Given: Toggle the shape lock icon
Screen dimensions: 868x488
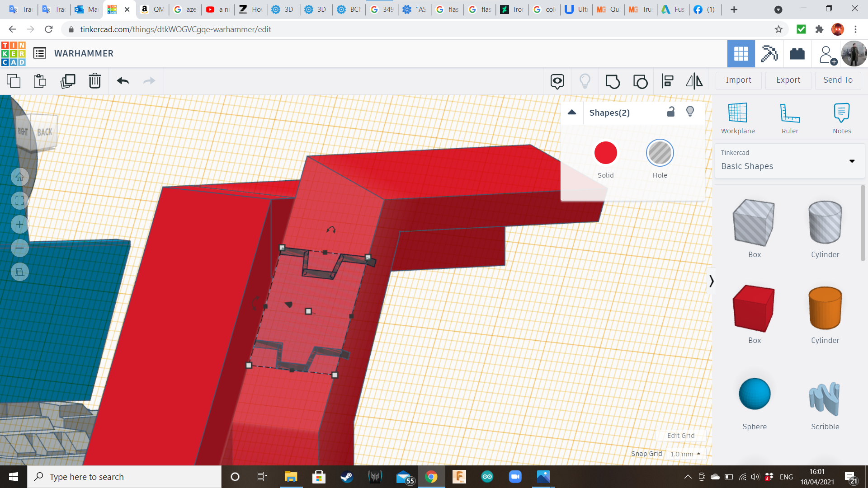Looking at the screenshot, I should 671,112.
